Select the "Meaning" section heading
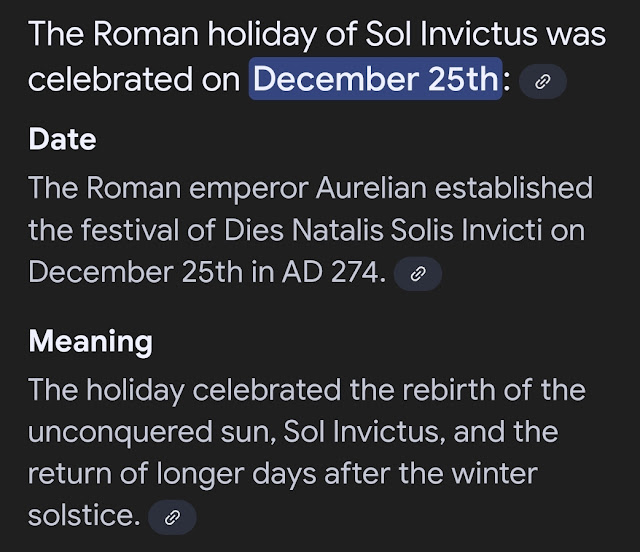Viewport: 640px width, 552px height. click(90, 341)
